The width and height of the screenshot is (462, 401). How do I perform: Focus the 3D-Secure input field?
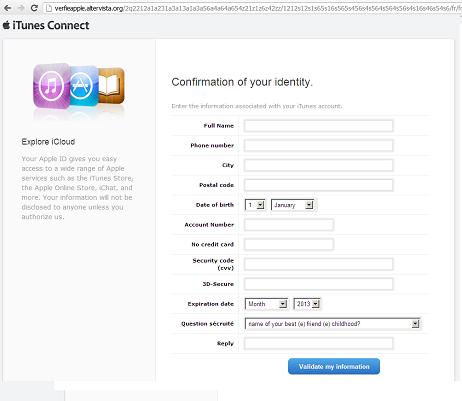[318, 284]
